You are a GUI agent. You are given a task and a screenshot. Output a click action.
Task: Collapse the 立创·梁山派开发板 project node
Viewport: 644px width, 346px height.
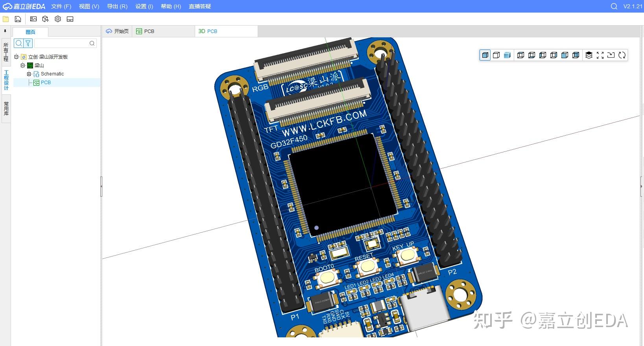tap(17, 57)
